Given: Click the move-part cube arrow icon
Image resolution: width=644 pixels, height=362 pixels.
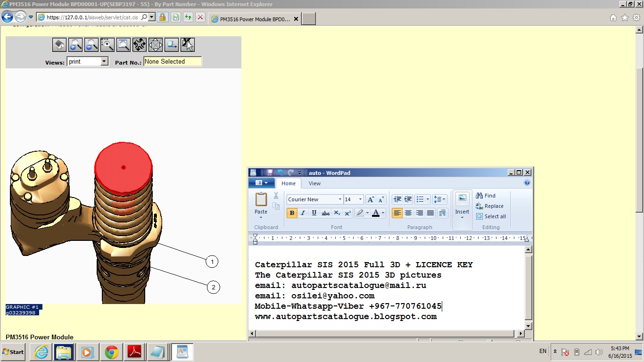Looking at the screenshot, I should (x=172, y=45).
